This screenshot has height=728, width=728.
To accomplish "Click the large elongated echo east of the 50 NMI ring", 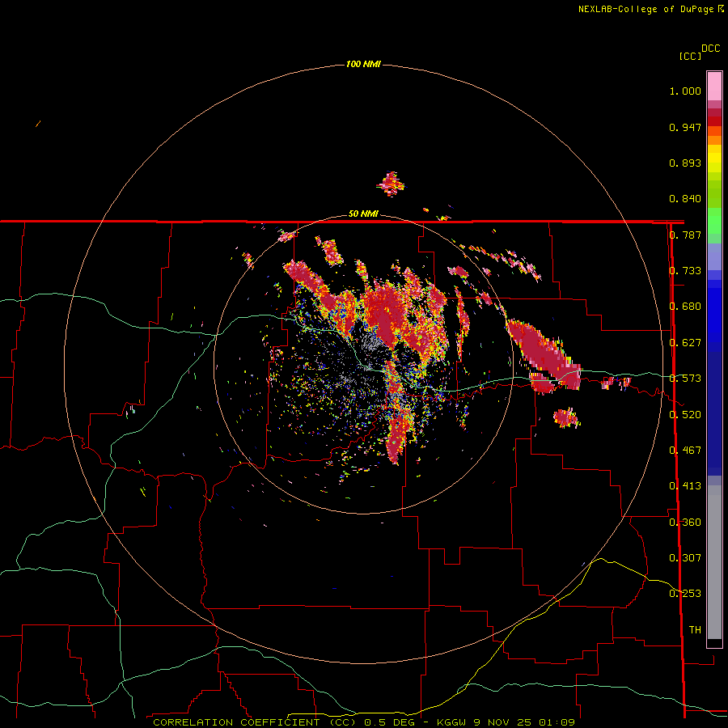I will 544,355.
